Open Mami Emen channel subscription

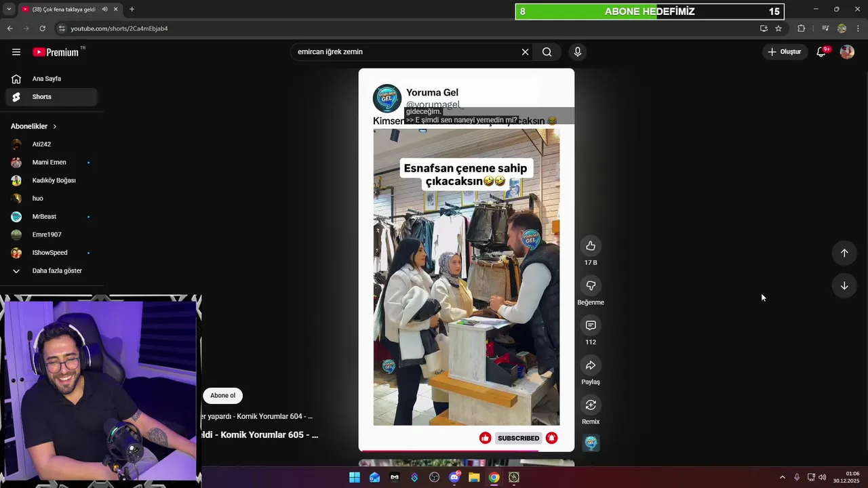pyautogui.click(x=52, y=162)
